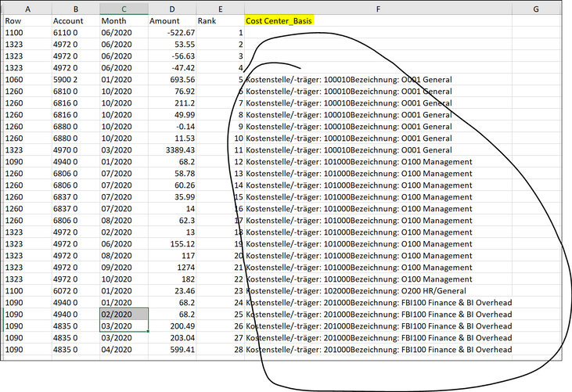Viewport: 572px width, 392px height.
Task: Click the 'Month' header cell
Action: 124,21
